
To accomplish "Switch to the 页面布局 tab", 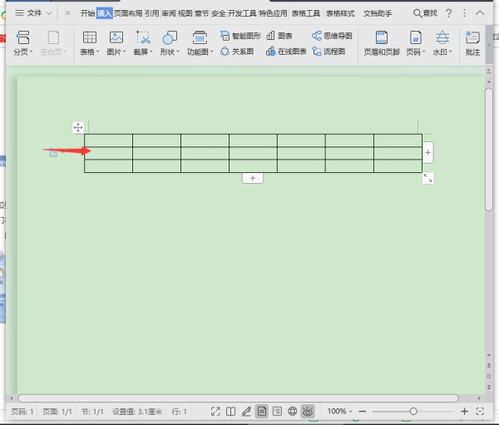I will [x=128, y=13].
